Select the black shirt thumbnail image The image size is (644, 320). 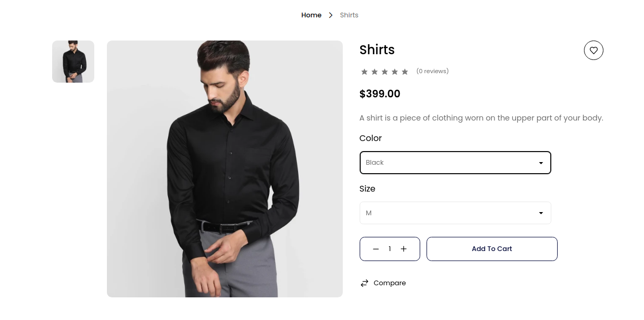coord(73,62)
